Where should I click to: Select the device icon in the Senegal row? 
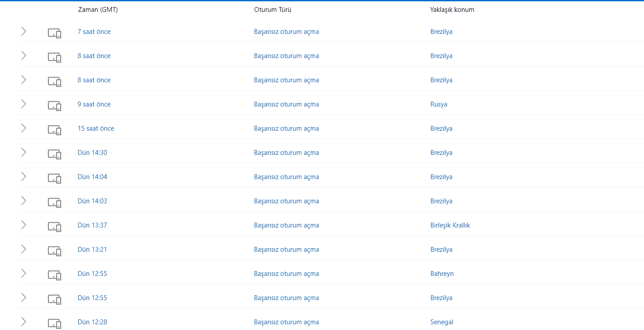55,323
